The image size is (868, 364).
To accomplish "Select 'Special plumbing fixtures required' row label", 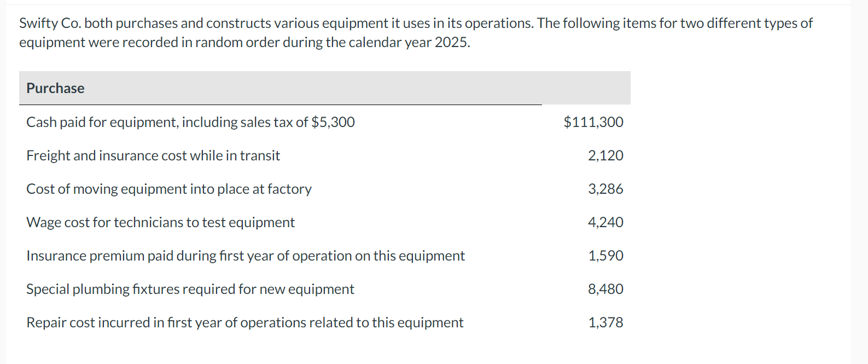I will [190, 289].
